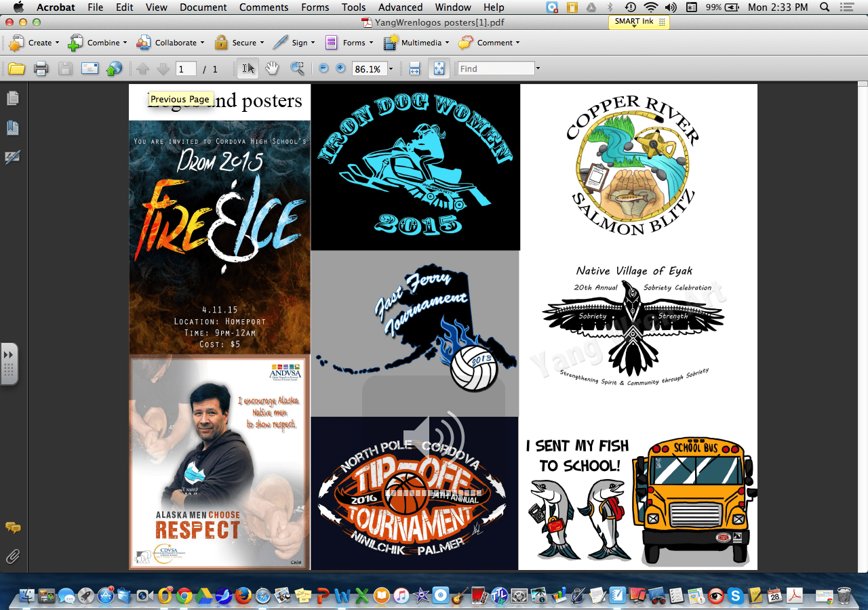This screenshot has width=868, height=610.
Task: Open the Pages panel in sidebar
Action: click(12, 99)
